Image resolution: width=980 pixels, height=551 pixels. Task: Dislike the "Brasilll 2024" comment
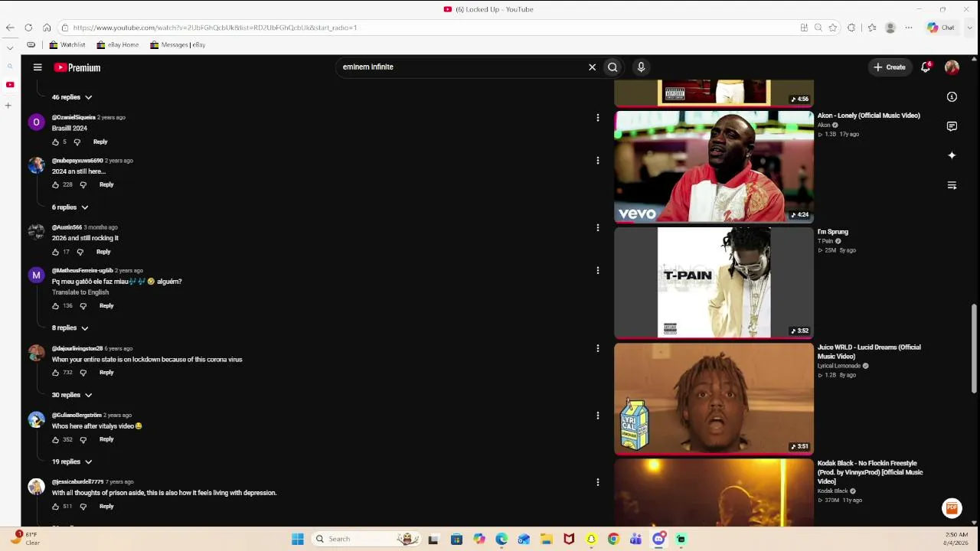[x=77, y=142]
